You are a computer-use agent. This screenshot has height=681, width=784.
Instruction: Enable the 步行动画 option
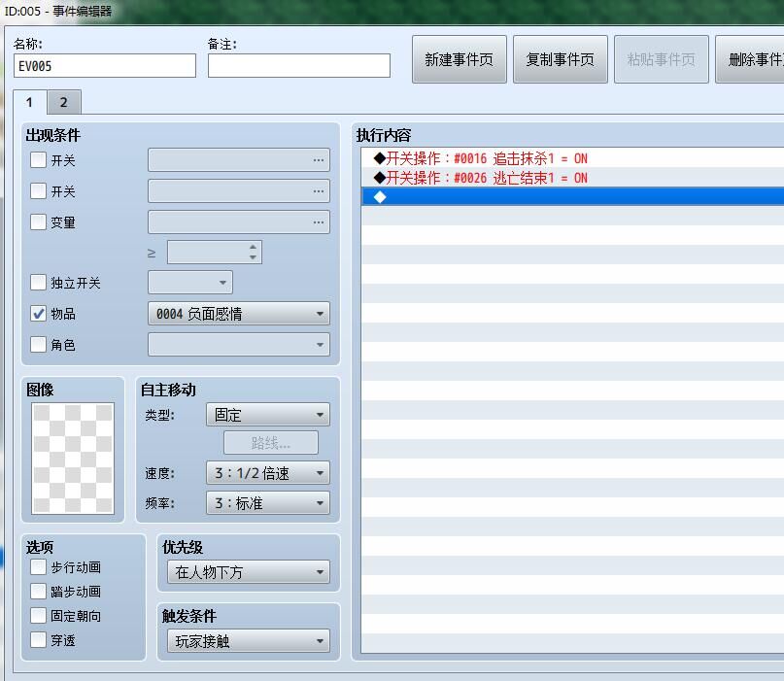point(38,567)
